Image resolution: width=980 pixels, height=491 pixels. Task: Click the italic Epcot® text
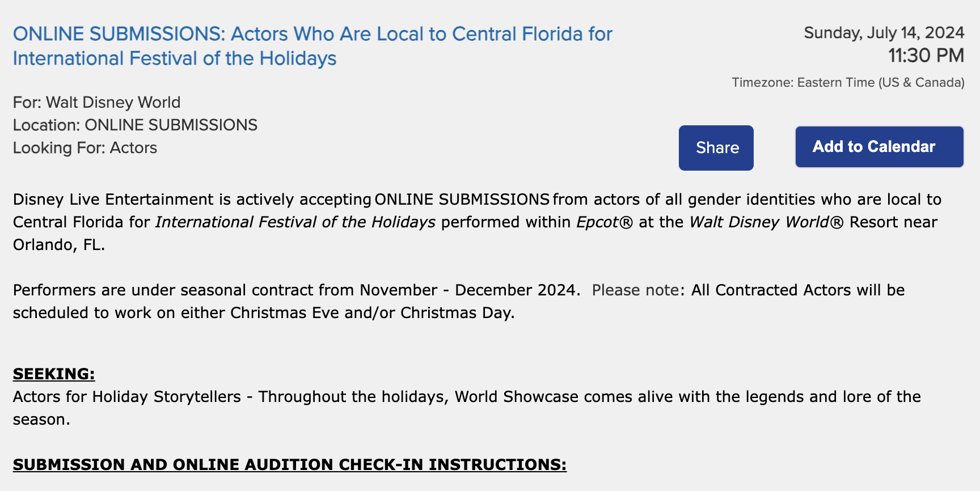click(604, 222)
